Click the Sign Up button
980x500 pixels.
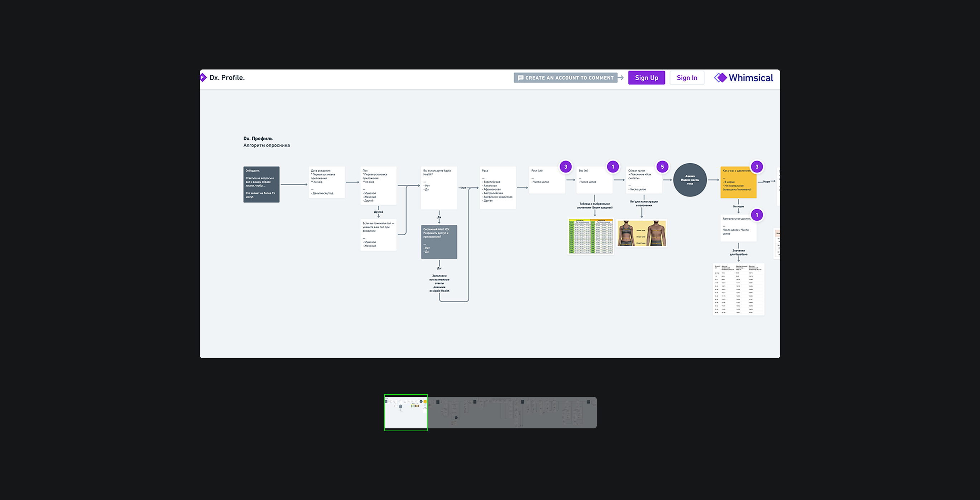tap(647, 78)
